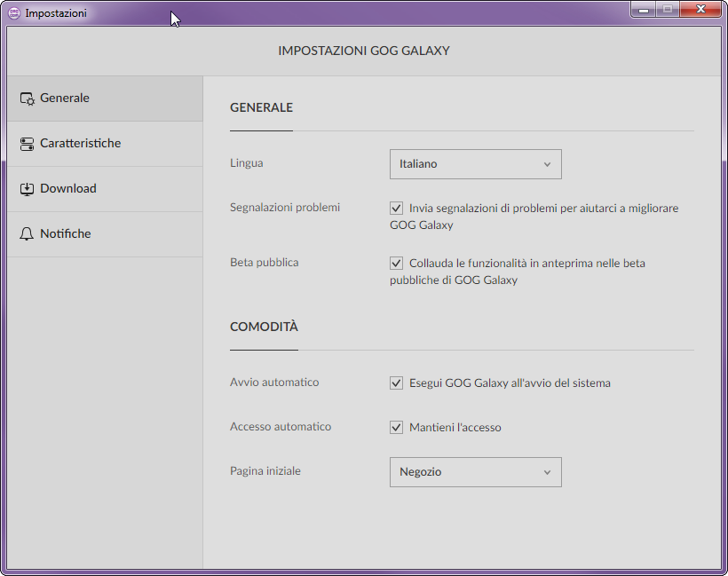Click the 'COMODITÀ' section heading
This screenshot has height=576, width=728.
[x=264, y=327]
